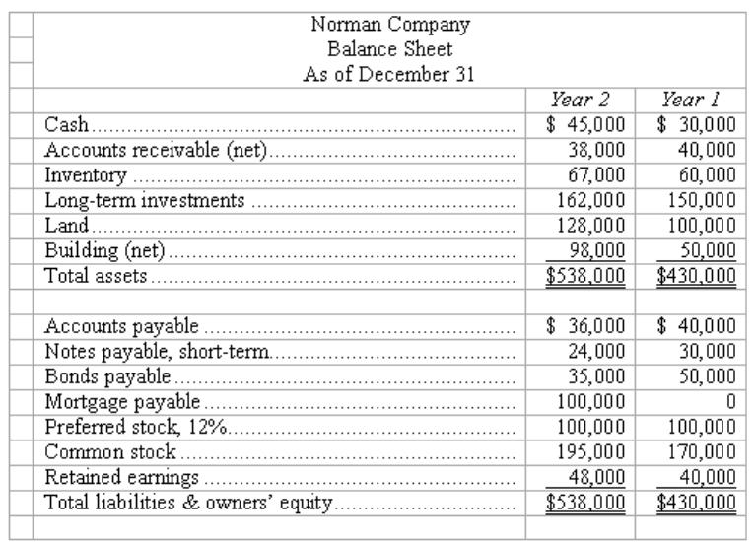This screenshot has width=756, height=542.
Task: Select the Year 2 column header
Action: pyautogui.click(x=580, y=100)
